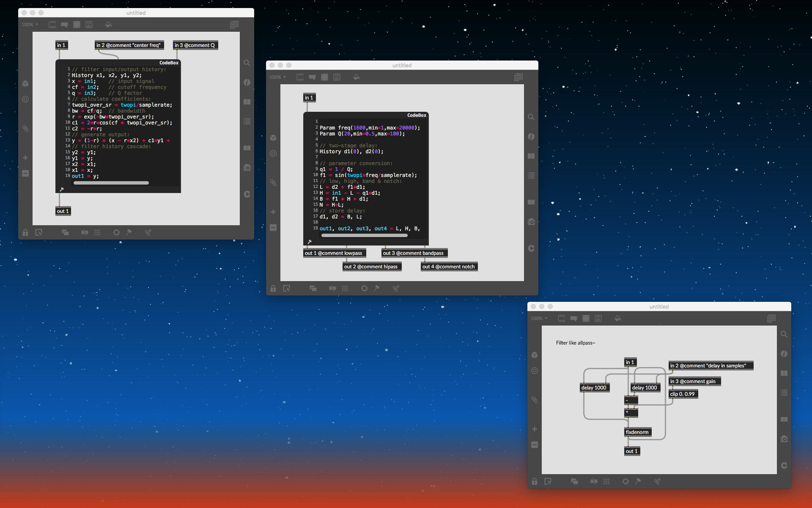Open inspector info icon in notch filter window

[x=531, y=137]
